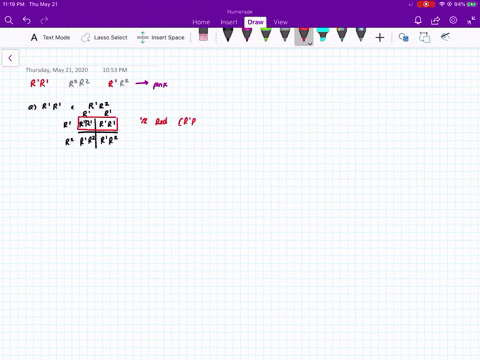480x360 pixels.
Task: Select the gray pen
Action: pos(285,35)
